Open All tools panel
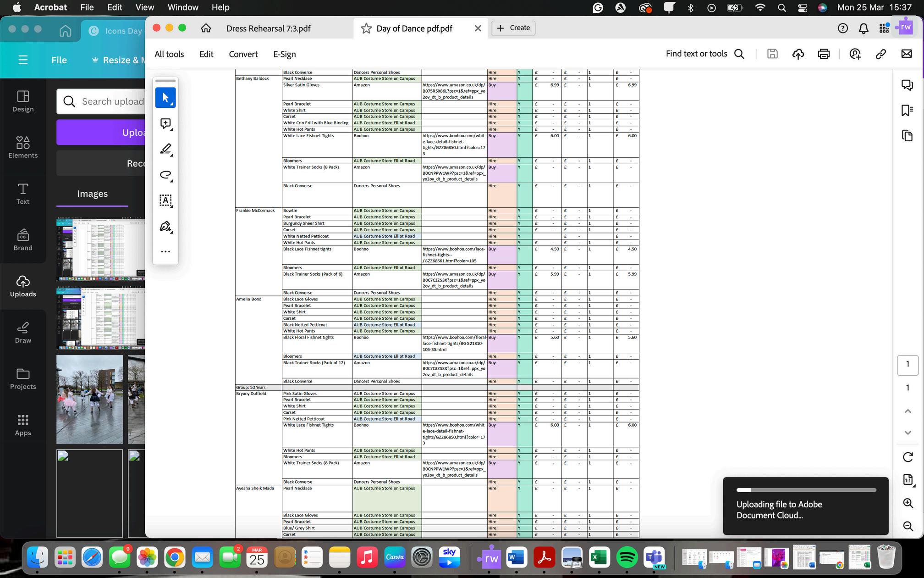The width and height of the screenshot is (924, 578). tap(169, 54)
